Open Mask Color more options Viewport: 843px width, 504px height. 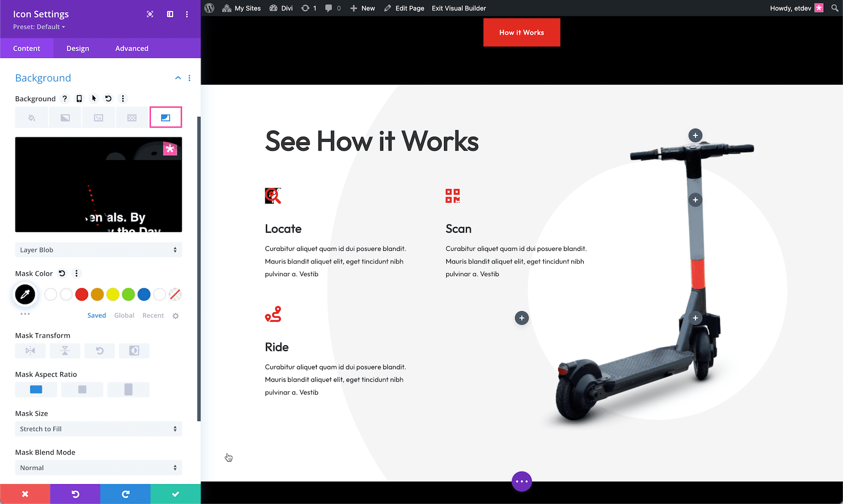(x=76, y=273)
